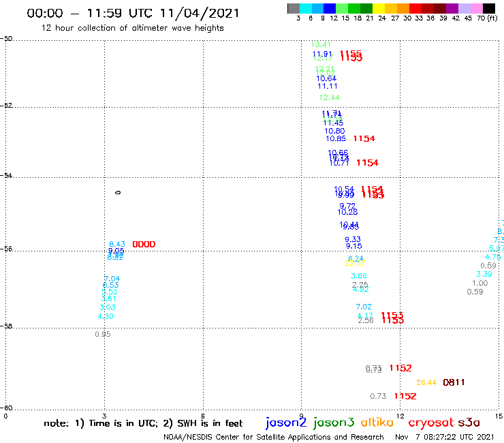Select the jason3 satellite legend label
This screenshot has height=443, width=504.
(x=334, y=423)
